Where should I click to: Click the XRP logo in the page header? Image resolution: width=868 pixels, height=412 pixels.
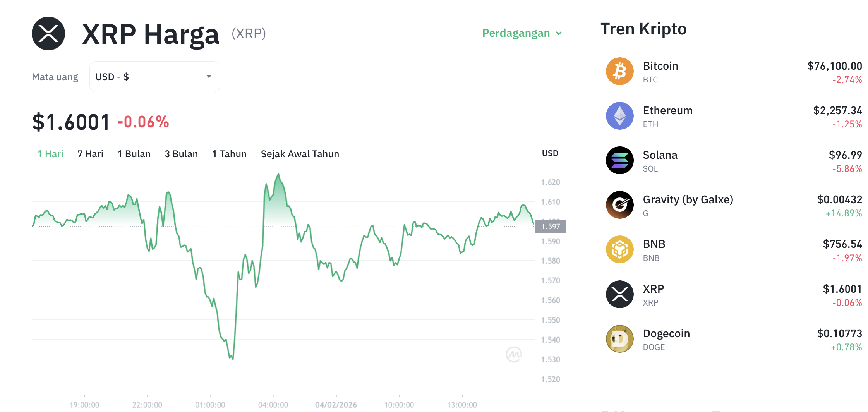pyautogui.click(x=48, y=33)
